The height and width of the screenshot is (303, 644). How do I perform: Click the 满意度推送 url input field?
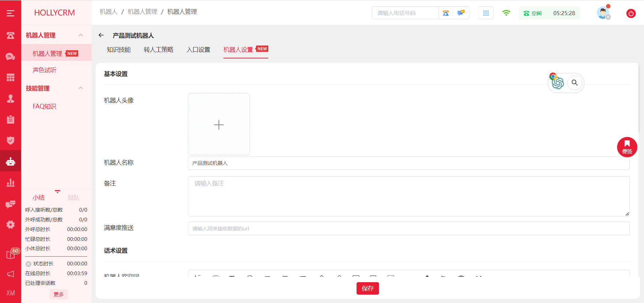click(x=409, y=228)
